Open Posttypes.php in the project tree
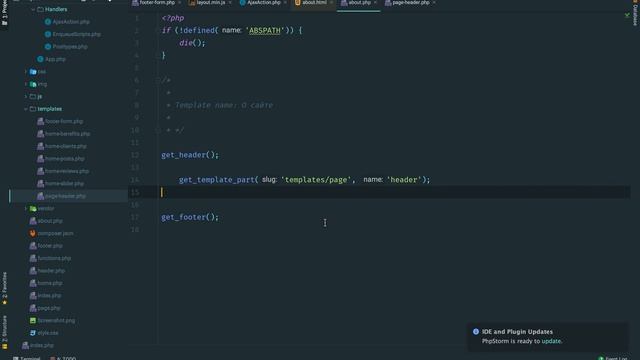The width and height of the screenshot is (640, 360). point(70,47)
